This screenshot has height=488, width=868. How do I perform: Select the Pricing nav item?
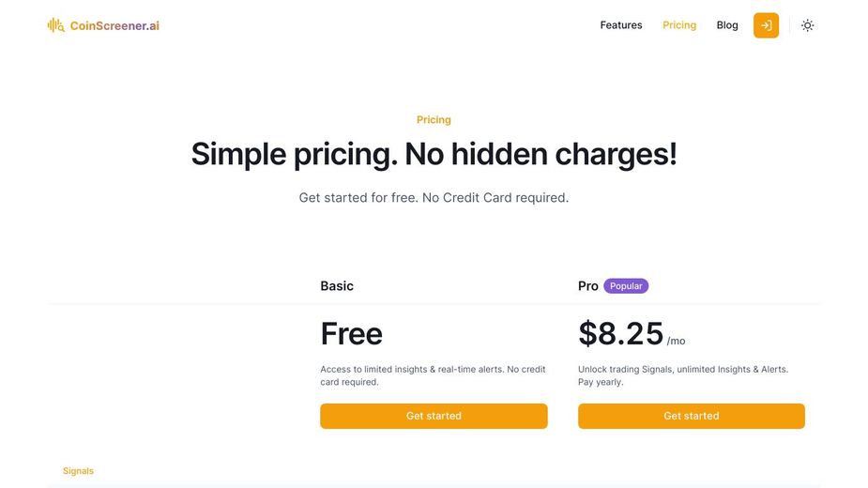coord(679,25)
